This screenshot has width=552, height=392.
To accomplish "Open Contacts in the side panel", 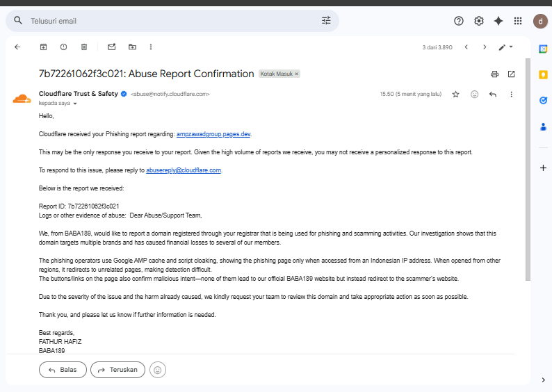I will tap(543, 126).
